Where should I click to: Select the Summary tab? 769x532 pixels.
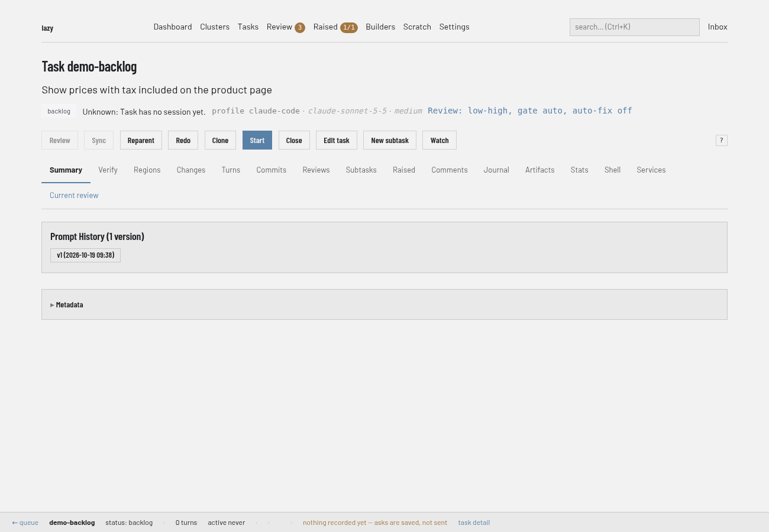click(x=66, y=170)
